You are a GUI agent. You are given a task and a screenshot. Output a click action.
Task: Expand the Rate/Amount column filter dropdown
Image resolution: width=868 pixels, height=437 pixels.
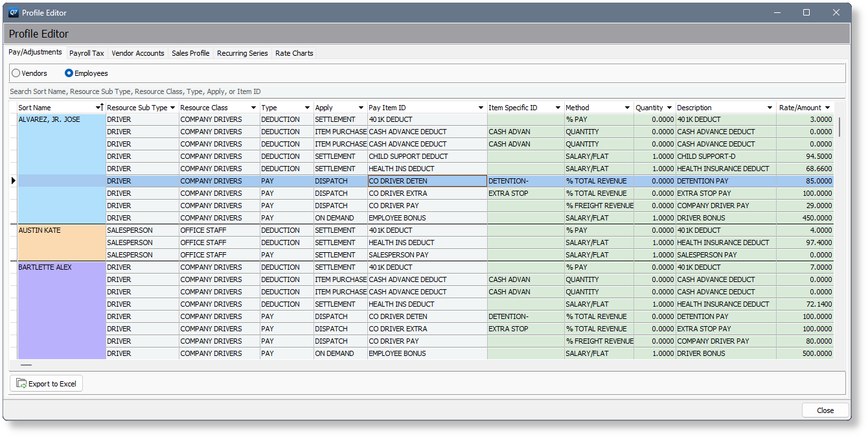827,108
